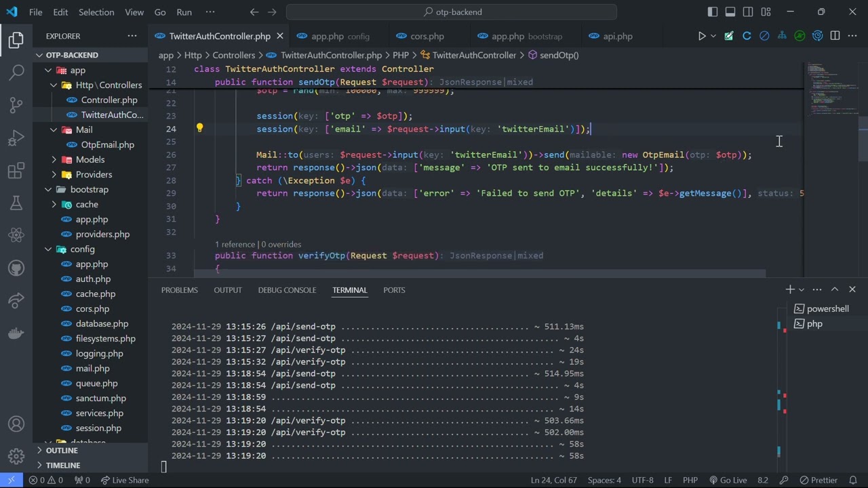Image resolution: width=868 pixels, height=488 pixels.
Task: Open the Extensions view
Action: click(x=16, y=171)
